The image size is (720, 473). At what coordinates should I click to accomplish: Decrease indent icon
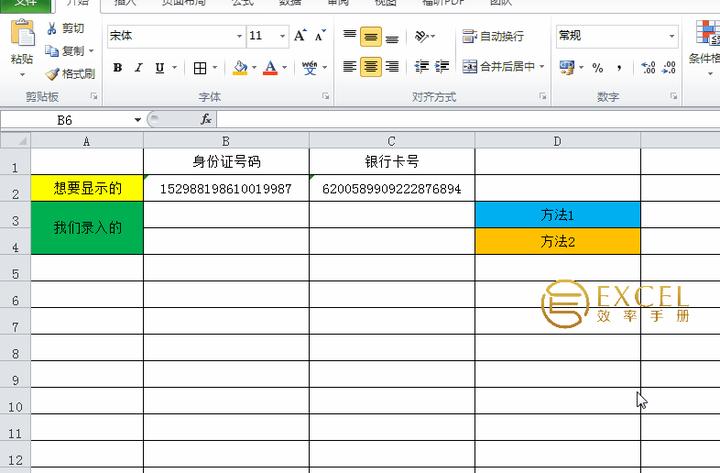[x=421, y=67]
